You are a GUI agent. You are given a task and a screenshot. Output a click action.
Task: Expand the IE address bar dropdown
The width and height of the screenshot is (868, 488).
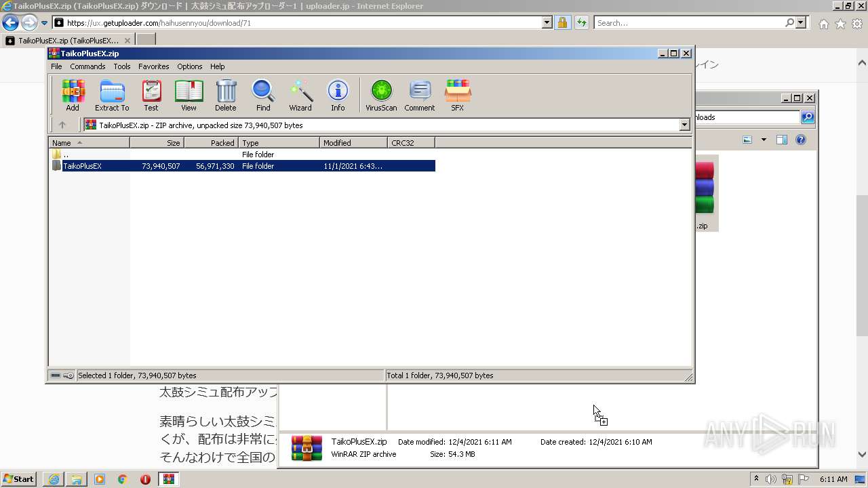click(547, 23)
